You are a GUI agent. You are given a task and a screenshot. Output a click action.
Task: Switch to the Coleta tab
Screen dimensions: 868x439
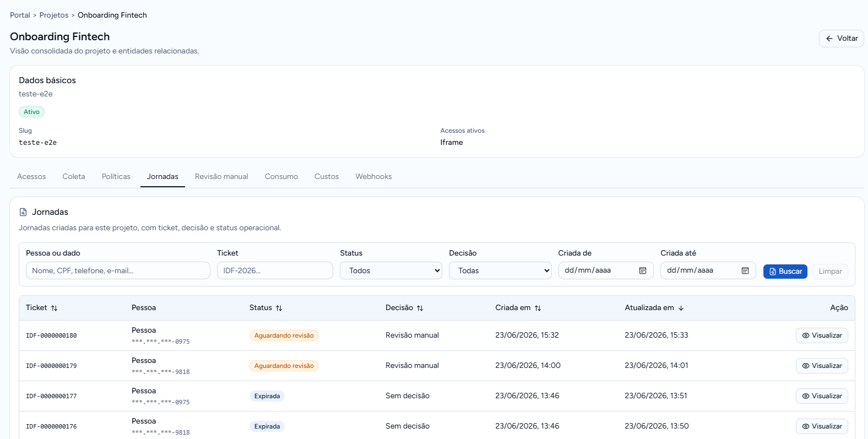click(74, 177)
